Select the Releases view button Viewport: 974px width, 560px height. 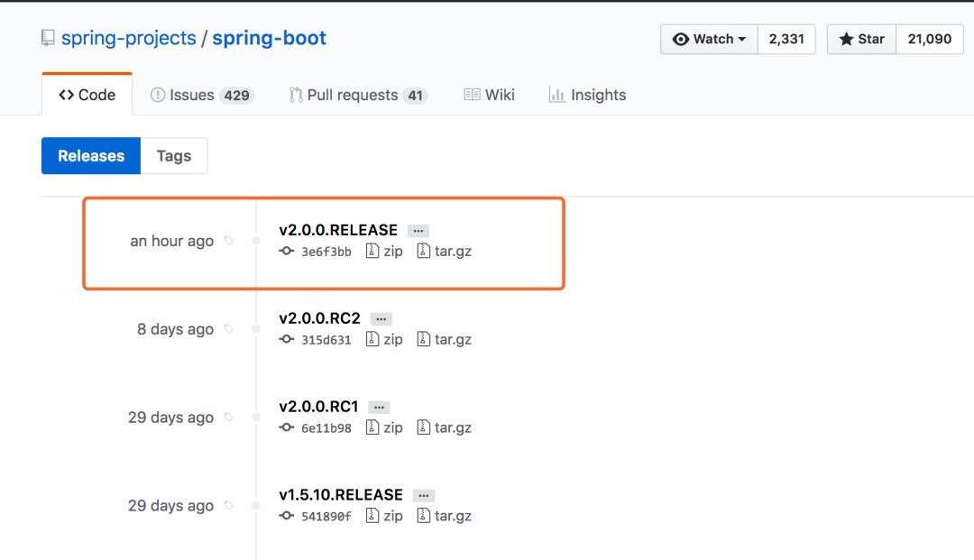tap(91, 156)
